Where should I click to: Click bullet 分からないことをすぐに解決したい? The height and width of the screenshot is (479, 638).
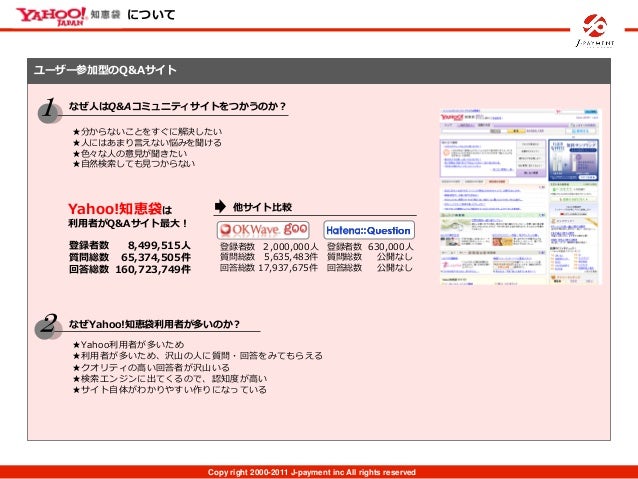click(x=147, y=131)
